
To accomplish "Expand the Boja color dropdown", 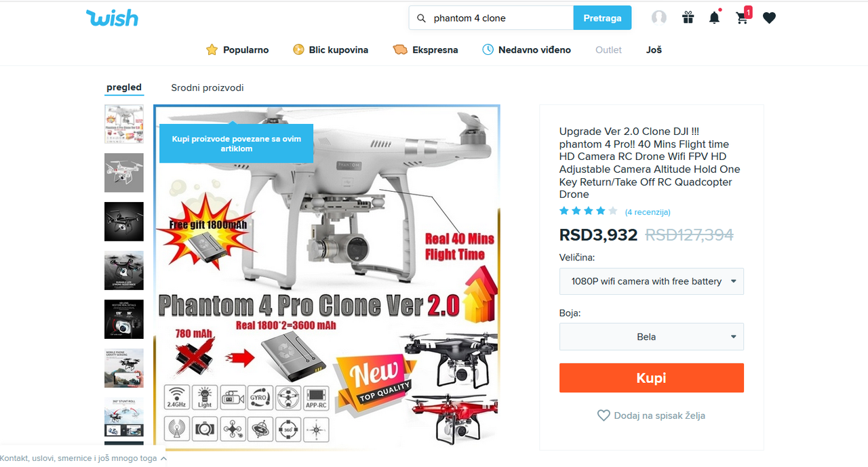I will click(x=652, y=337).
